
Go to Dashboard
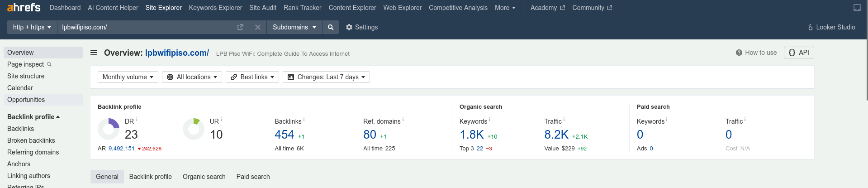coord(65,8)
